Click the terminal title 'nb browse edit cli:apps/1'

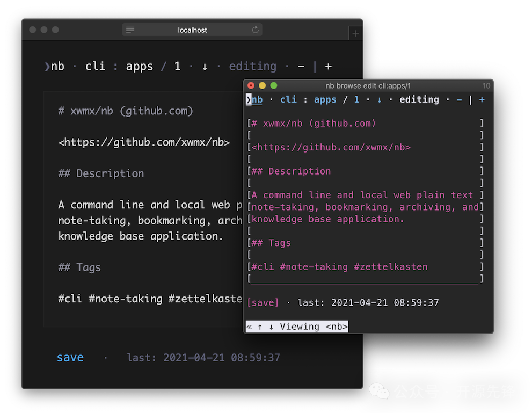coord(368,86)
